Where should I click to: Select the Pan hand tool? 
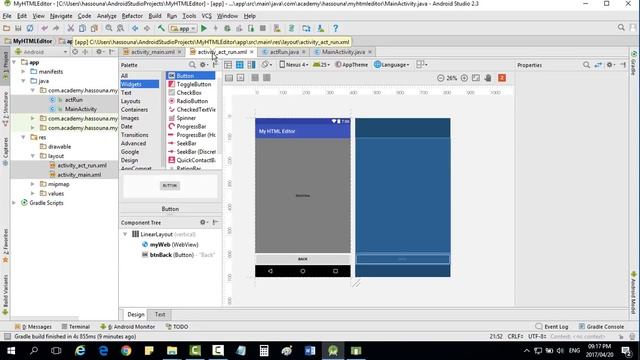point(488,78)
